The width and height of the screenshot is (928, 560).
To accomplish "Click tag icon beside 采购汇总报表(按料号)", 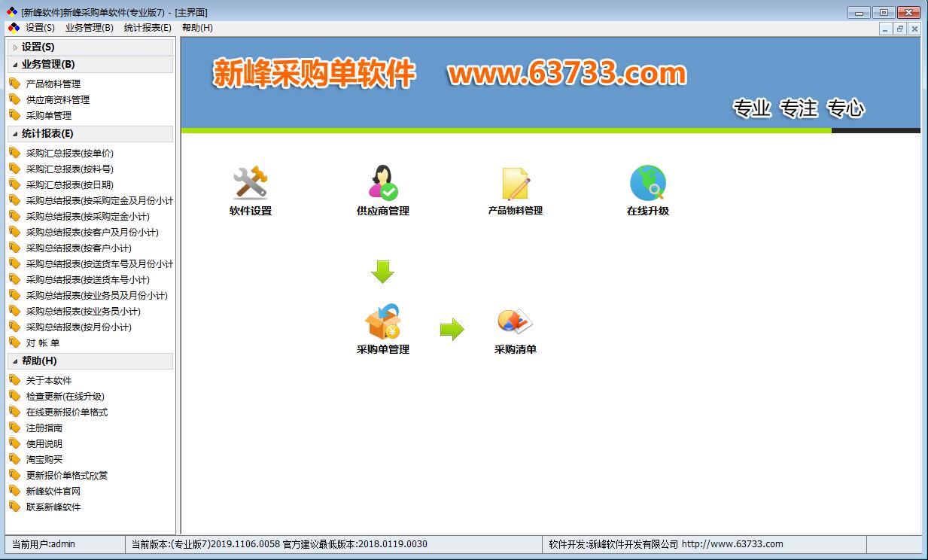I will (x=14, y=169).
